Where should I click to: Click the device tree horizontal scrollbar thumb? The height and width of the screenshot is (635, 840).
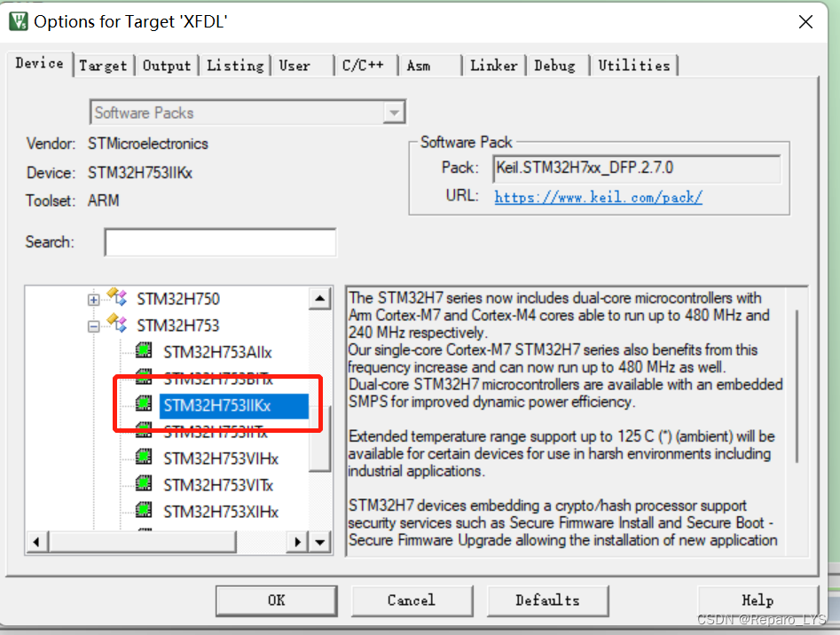[143, 543]
